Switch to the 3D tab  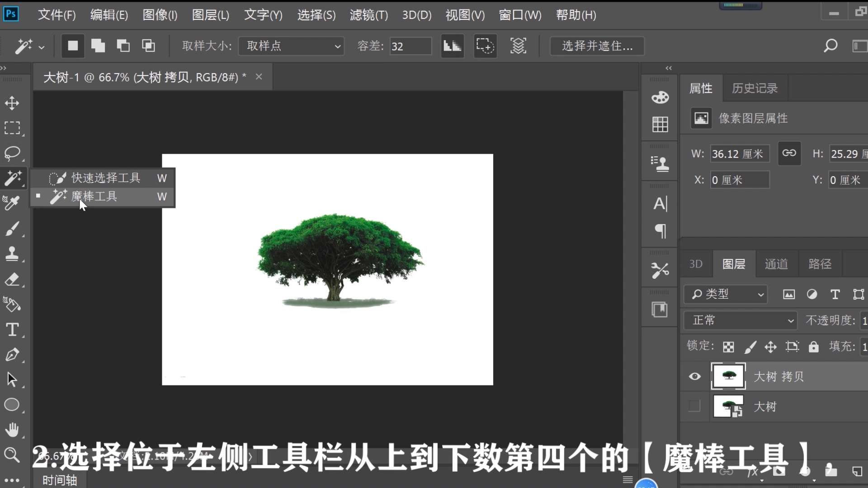click(x=696, y=264)
